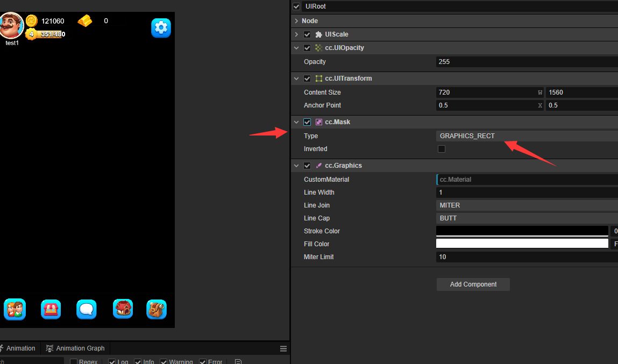Open the Stroke Color swatch
Image resolution: width=618 pixels, height=364 pixels.
coord(522,231)
